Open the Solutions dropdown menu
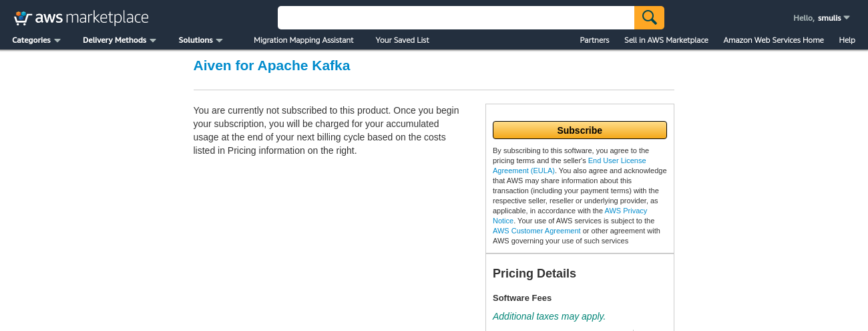This screenshot has height=331, width=868. click(x=200, y=40)
